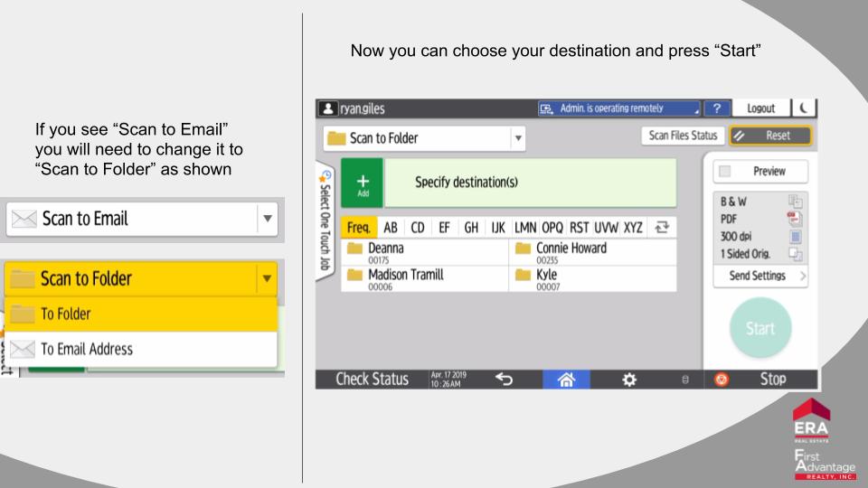The height and width of the screenshot is (488, 868).
Task: Tap the back arrow in bottom bar
Action: pos(504,379)
